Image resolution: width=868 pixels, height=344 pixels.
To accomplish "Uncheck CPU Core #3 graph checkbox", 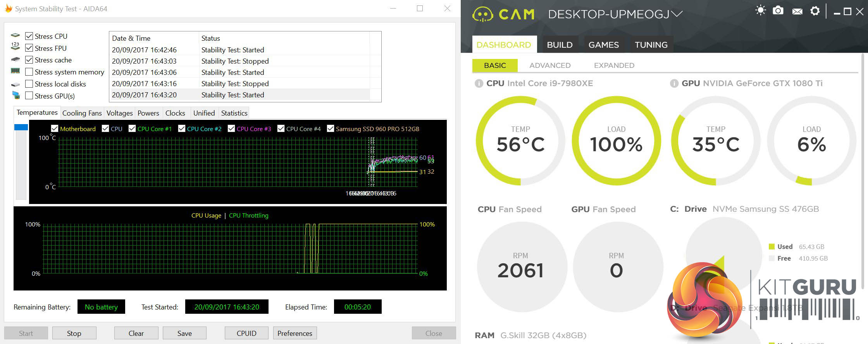I will click(x=231, y=128).
